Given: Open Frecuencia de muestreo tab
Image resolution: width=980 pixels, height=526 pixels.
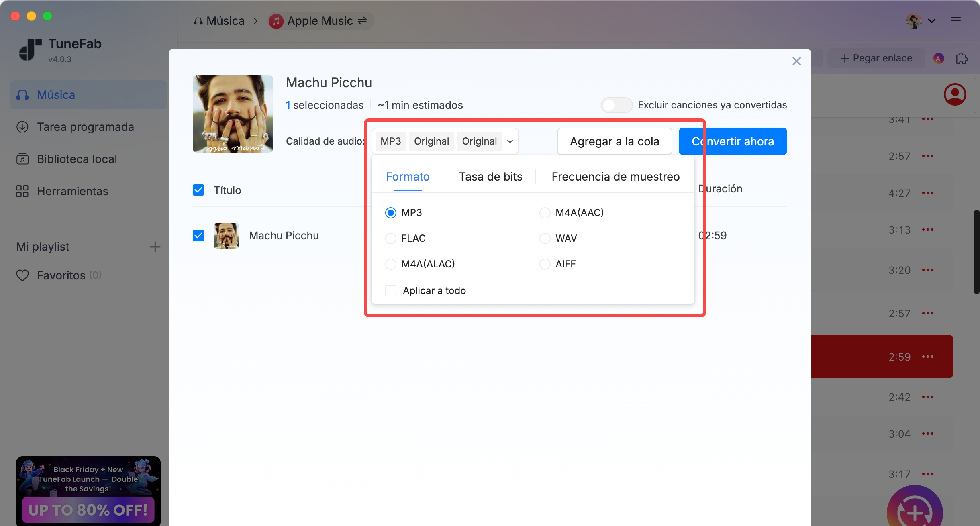Looking at the screenshot, I should coord(615,177).
